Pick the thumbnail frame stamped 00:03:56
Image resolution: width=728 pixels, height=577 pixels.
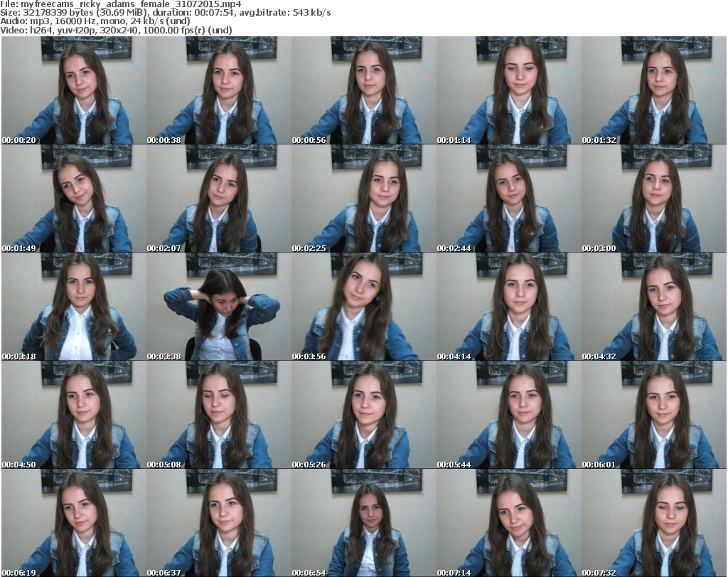[x=364, y=307]
